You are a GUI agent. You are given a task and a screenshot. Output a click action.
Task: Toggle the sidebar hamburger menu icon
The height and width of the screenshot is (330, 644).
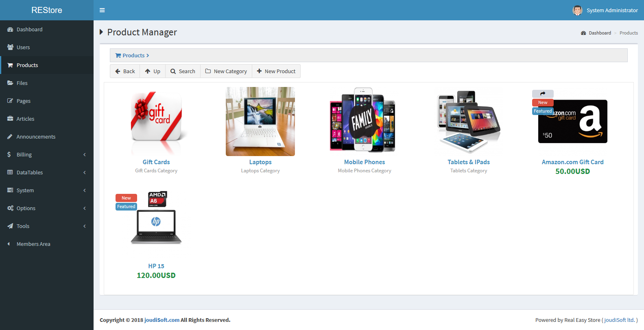click(102, 10)
